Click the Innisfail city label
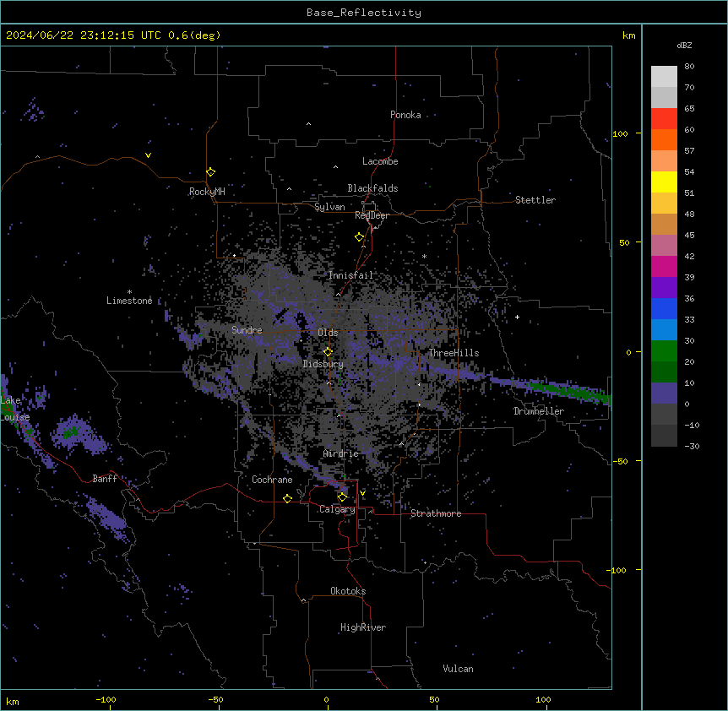The width and height of the screenshot is (728, 711). pos(350,275)
